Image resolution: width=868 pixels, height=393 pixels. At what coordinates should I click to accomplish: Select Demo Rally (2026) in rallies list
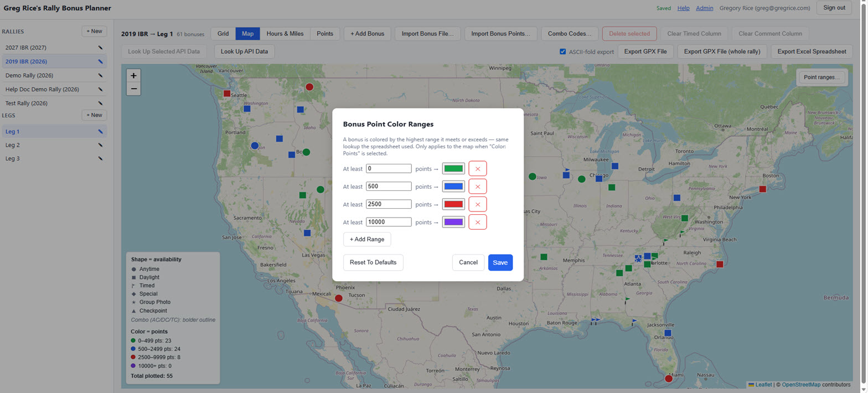coord(54,75)
